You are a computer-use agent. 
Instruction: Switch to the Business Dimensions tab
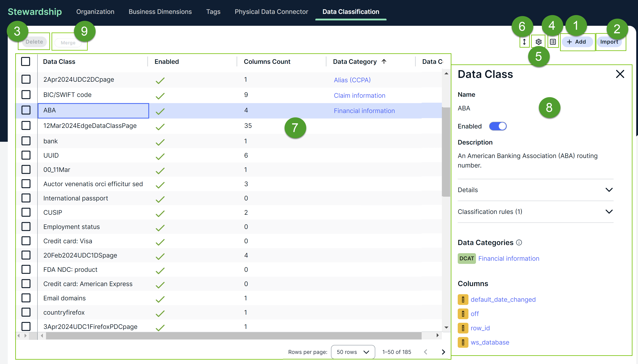160,12
